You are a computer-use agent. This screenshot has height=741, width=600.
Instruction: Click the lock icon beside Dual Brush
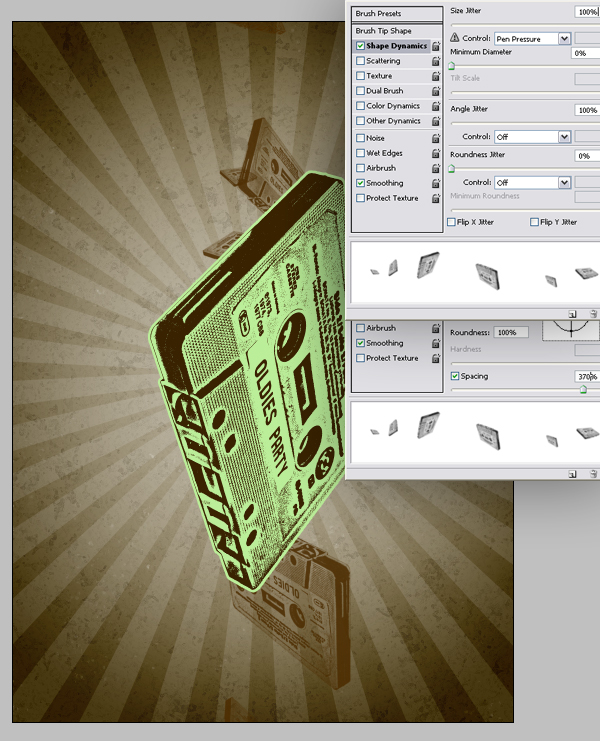[436, 91]
